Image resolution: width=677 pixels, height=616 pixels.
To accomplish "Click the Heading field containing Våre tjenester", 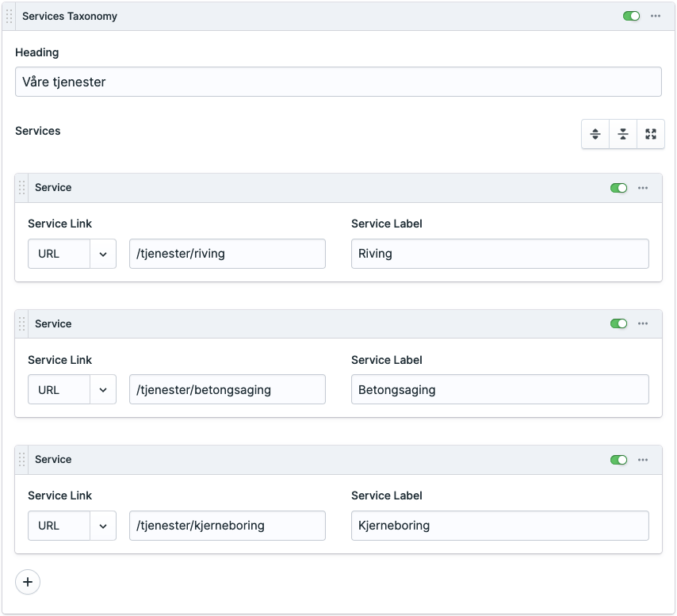I will (338, 82).
